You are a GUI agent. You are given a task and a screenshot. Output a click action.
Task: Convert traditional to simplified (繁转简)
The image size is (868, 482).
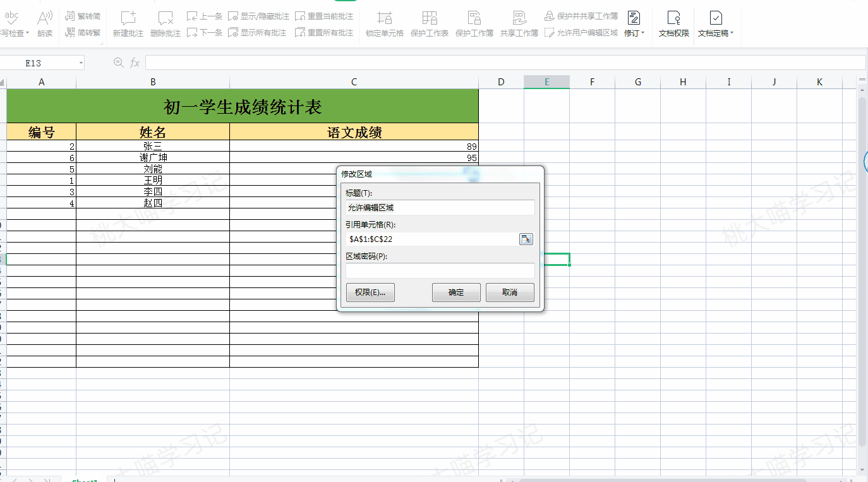click(x=83, y=16)
